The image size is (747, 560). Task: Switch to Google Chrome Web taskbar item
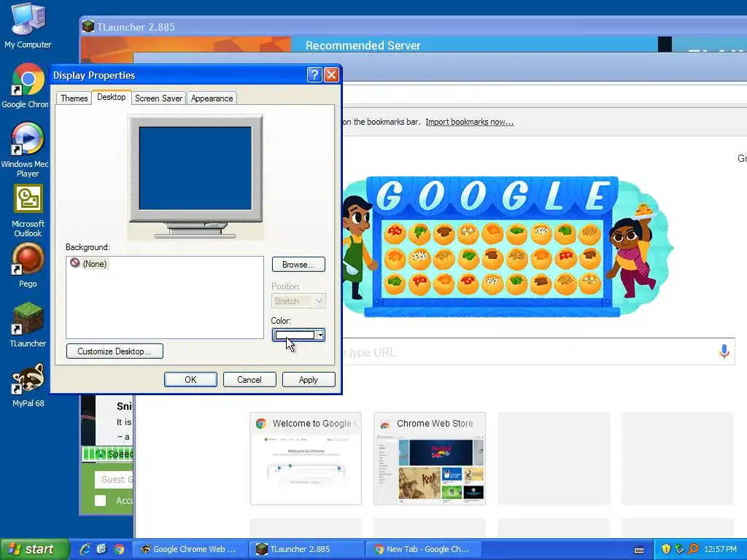[189, 549]
